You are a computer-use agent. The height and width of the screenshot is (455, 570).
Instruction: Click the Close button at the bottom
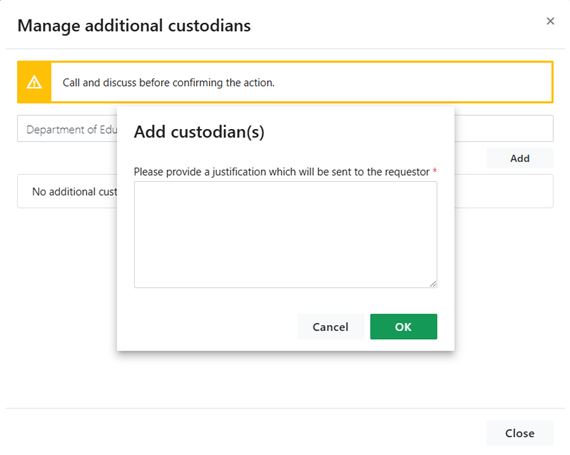coord(519,433)
